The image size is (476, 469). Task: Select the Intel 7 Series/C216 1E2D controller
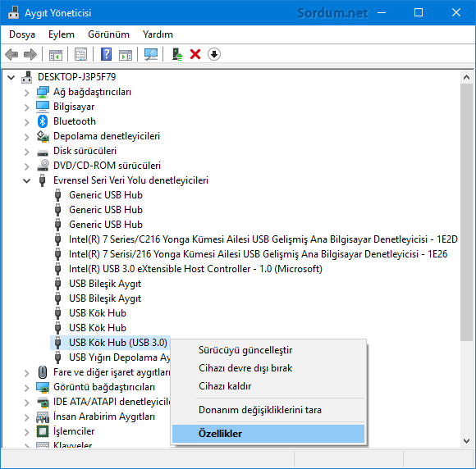pos(263,239)
